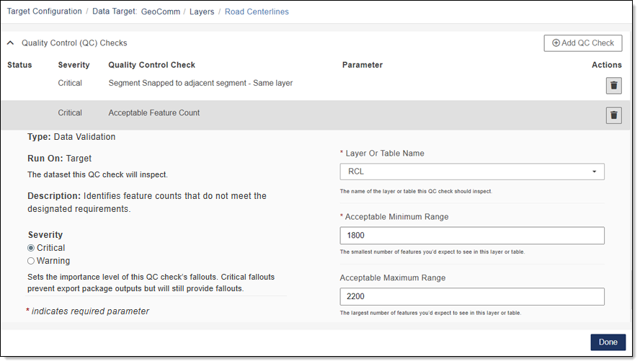
Task: Go to Target Configuration breadcrumb
Action: click(x=44, y=12)
